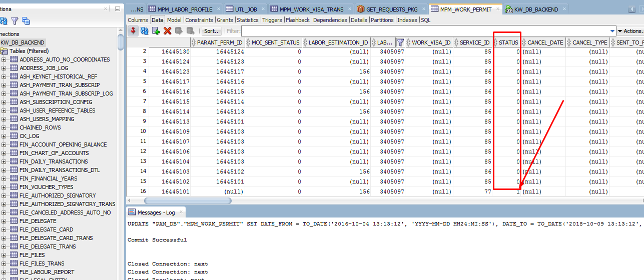Click the CHAINED_ROWS table icon
The height and width of the screenshot is (280, 644).
coord(14,127)
